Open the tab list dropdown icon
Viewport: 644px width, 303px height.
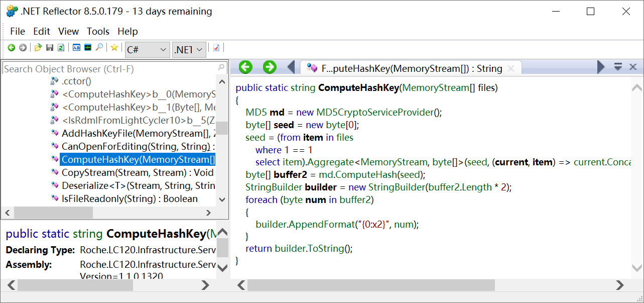618,67
